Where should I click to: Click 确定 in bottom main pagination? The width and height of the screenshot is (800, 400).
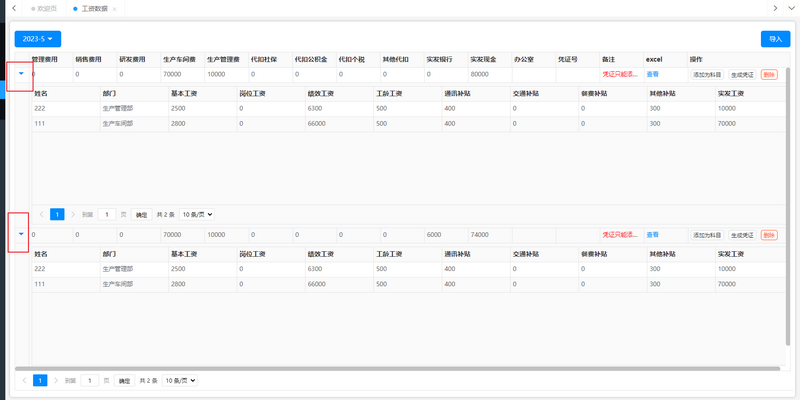pyautogui.click(x=124, y=381)
